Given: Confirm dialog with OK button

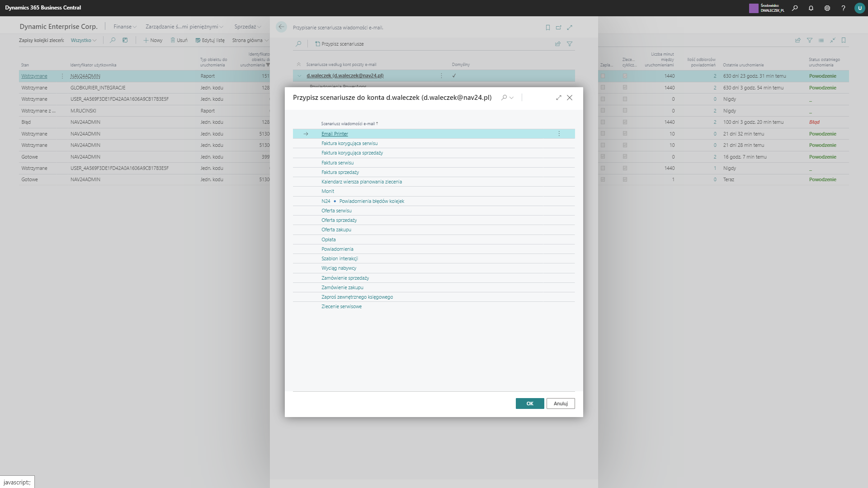Looking at the screenshot, I should click(530, 404).
